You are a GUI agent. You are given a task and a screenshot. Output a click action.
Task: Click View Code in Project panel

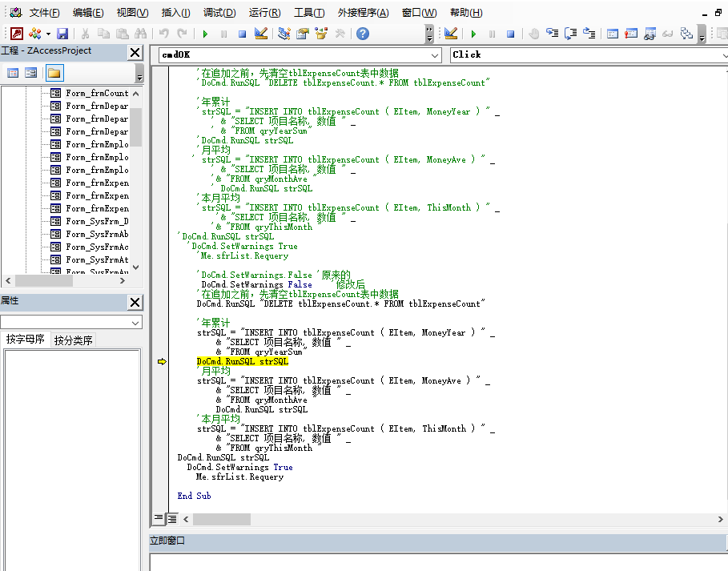point(13,73)
